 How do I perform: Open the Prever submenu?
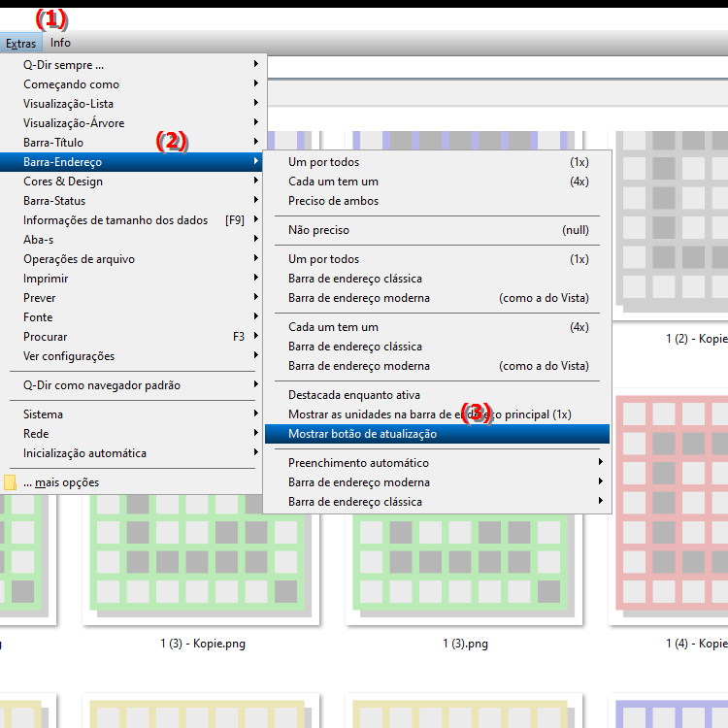(x=132, y=298)
